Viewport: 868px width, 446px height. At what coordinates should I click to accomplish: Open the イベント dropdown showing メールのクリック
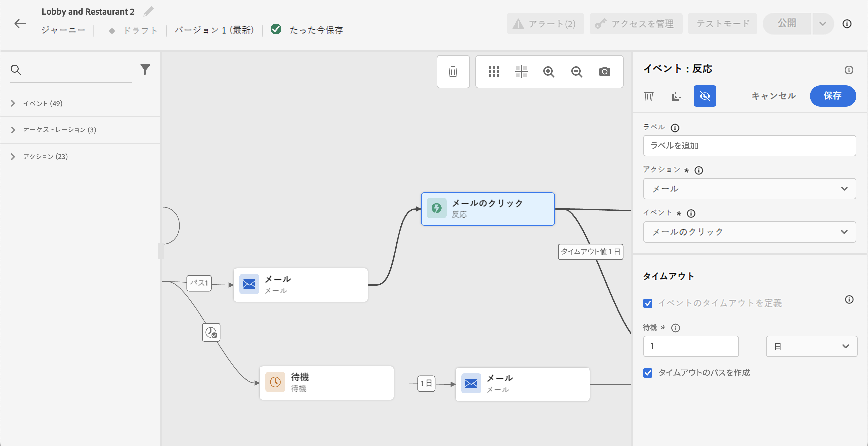749,232
